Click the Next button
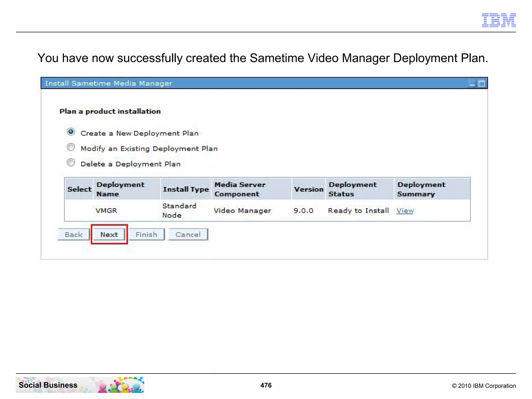The width and height of the screenshot is (532, 399). pyautogui.click(x=109, y=234)
